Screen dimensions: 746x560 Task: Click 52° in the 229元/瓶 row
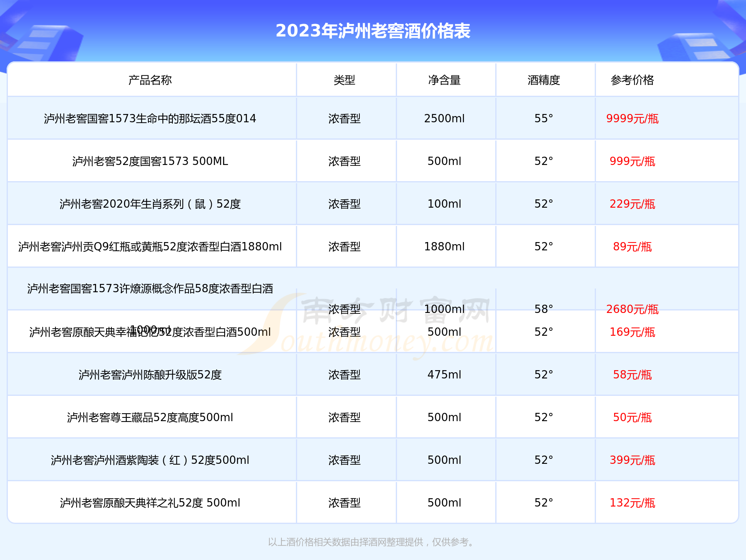tap(544, 204)
